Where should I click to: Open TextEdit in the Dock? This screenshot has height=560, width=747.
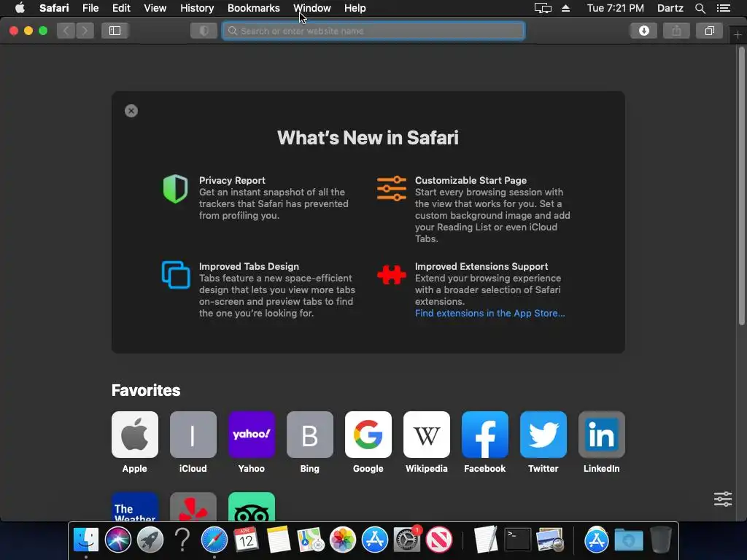click(486, 540)
